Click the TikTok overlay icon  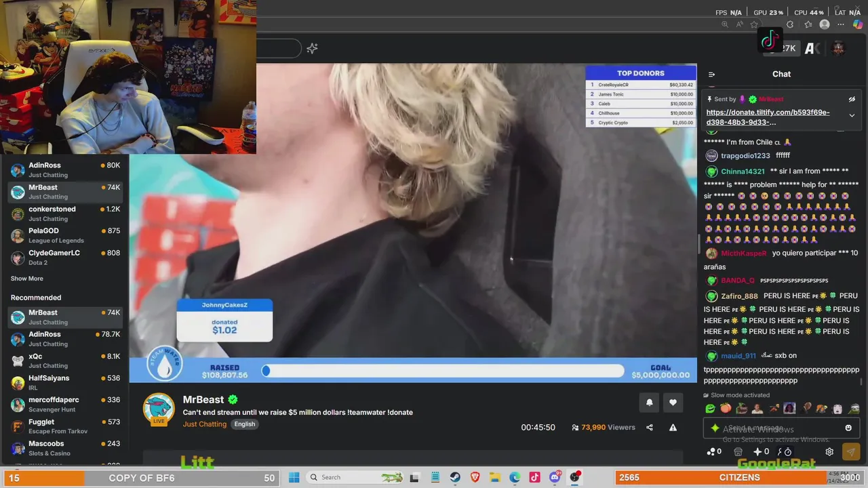[x=770, y=41]
